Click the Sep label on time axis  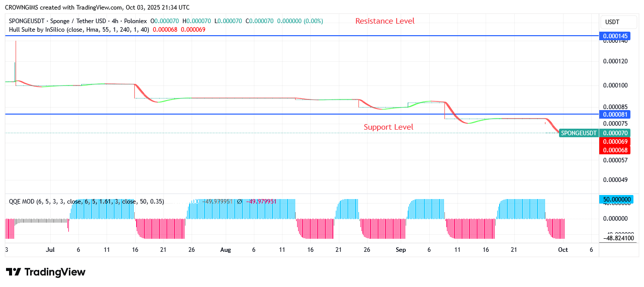coord(401,249)
